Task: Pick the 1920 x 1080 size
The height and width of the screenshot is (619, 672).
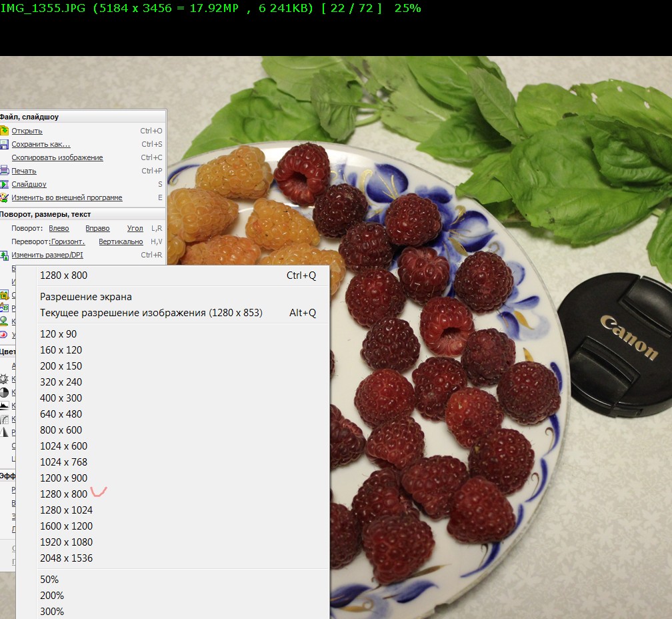Action: tap(66, 542)
